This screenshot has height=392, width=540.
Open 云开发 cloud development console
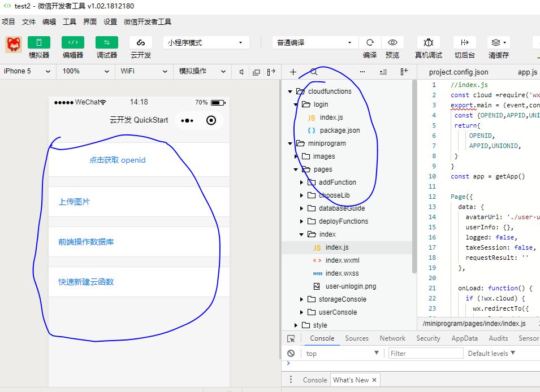pos(141,42)
